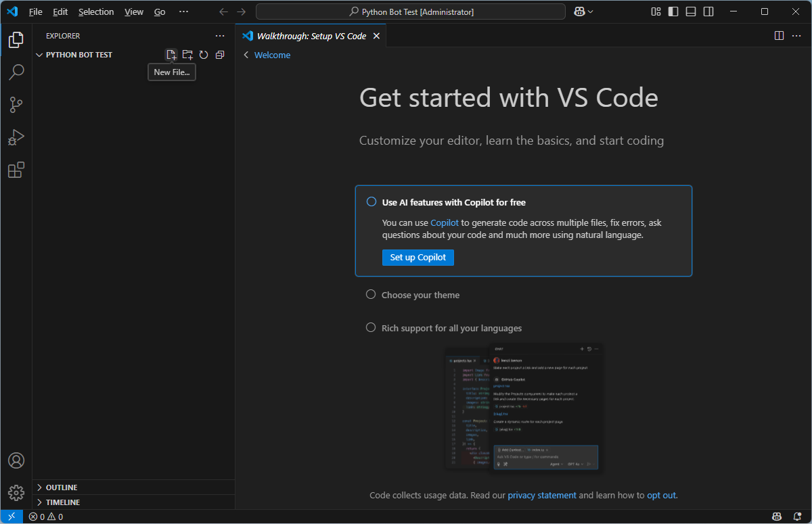Click the opt out link

pos(661,495)
